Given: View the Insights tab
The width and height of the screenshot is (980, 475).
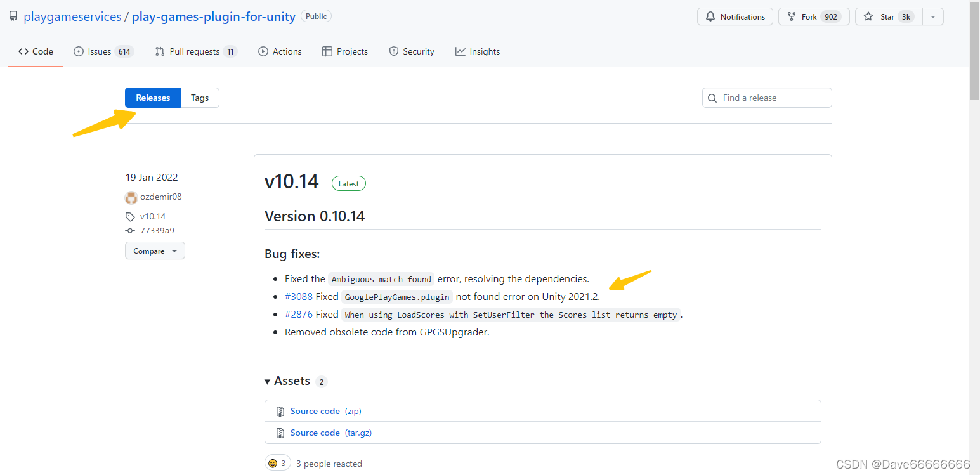Looking at the screenshot, I should coord(478,51).
